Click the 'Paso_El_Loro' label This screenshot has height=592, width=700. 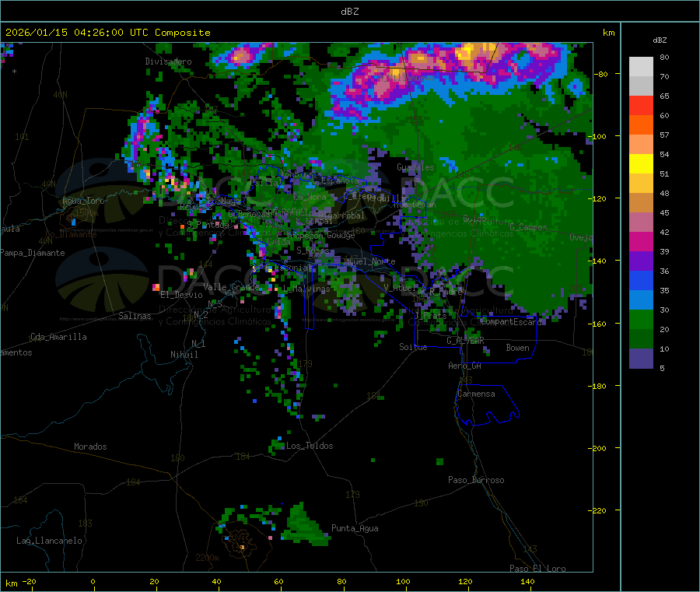(537, 569)
